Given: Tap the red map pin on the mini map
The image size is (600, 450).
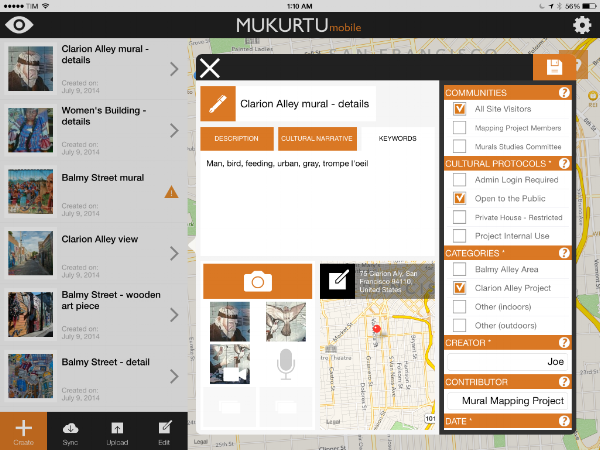Looking at the screenshot, I should (x=377, y=329).
